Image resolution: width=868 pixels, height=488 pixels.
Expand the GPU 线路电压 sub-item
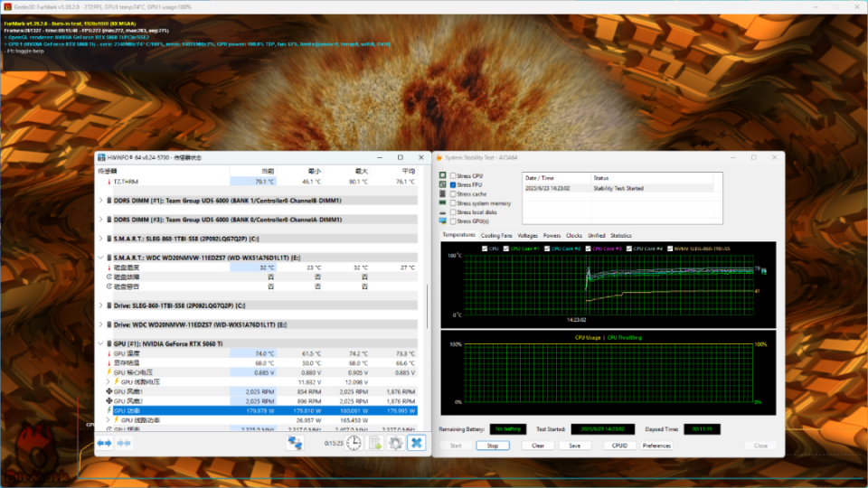108,381
